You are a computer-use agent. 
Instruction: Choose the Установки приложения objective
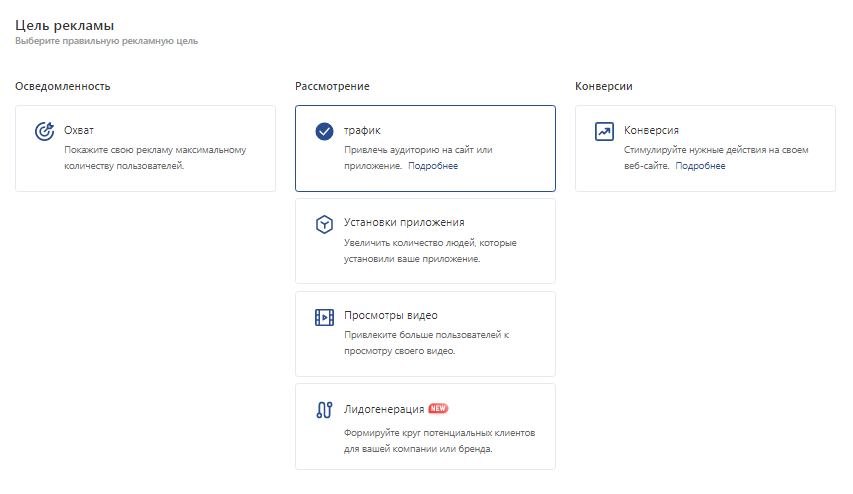(x=425, y=241)
